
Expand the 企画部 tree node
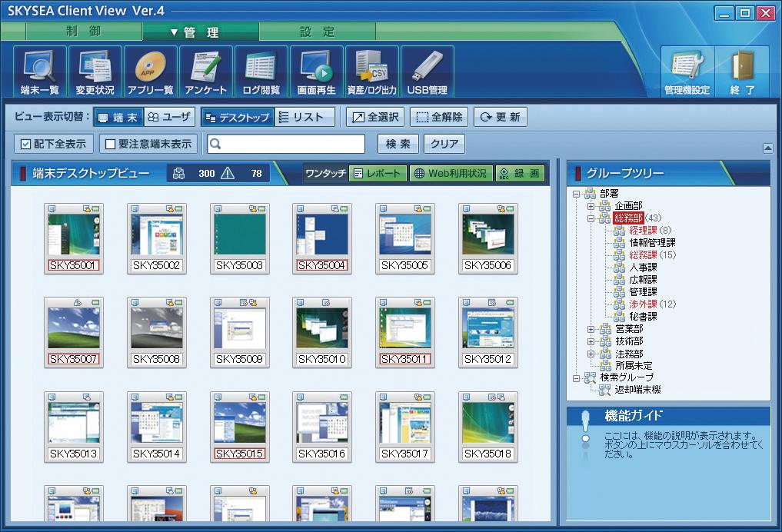[591, 207]
